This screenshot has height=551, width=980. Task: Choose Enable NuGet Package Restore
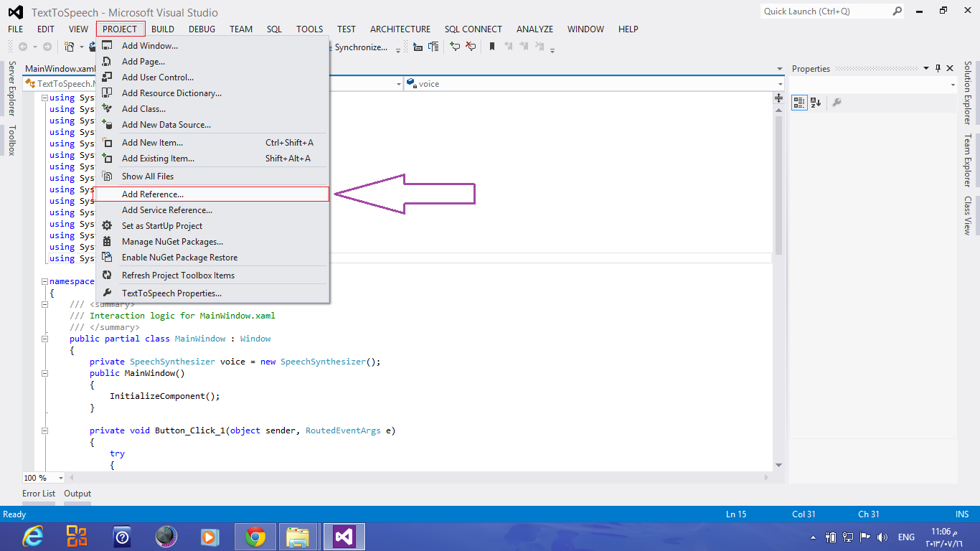tap(212, 257)
